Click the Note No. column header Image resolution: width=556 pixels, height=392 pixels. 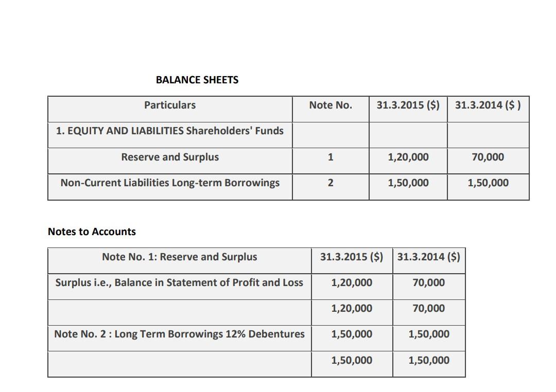click(x=331, y=105)
